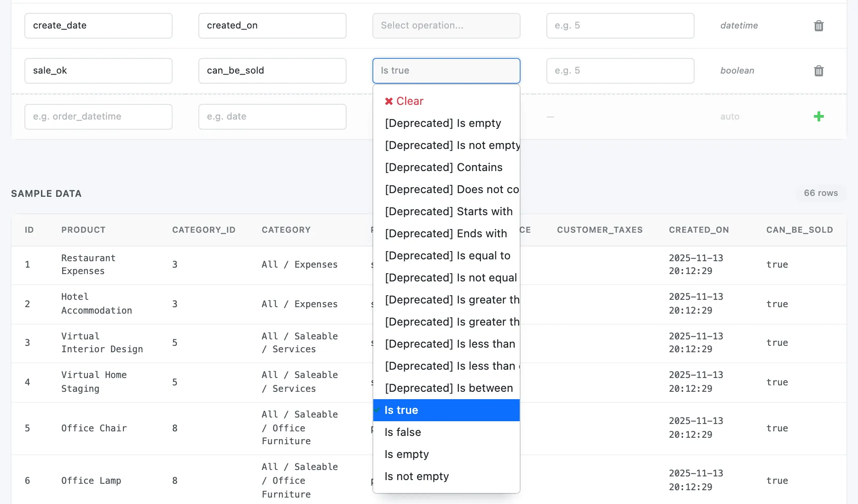This screenshot has height=504, width=858.
Task: Choose 'Is false' operation
Action: tap(446, 432)
